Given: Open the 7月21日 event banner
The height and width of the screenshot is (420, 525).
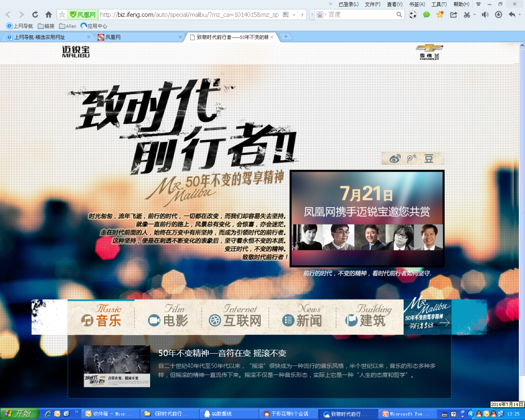Looking at the screenshot, I should click(x=367, y=218).
